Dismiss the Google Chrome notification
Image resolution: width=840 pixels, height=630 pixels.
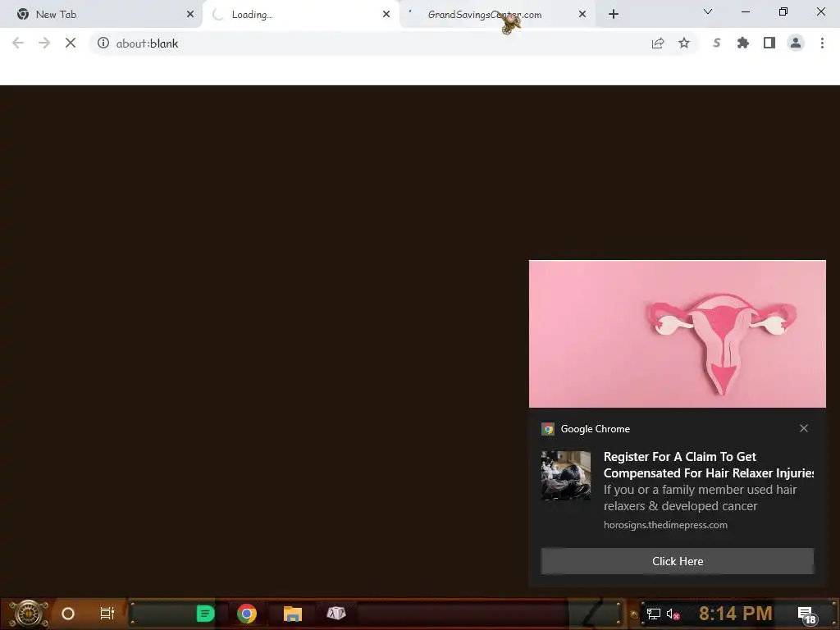pos(804,428)
